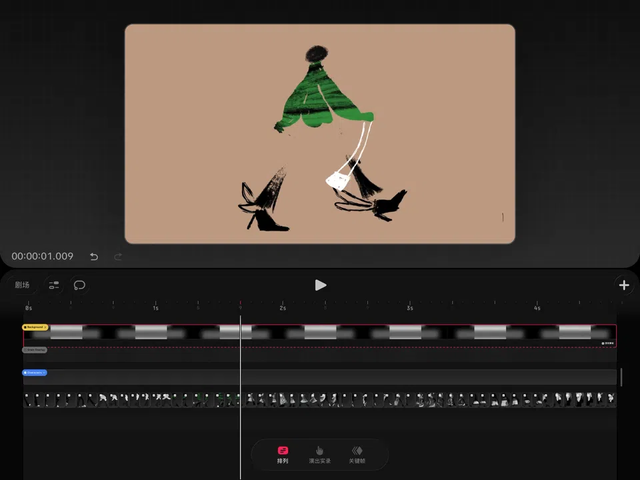Click the small label at Background clip's end

pyautogui.click(x=608, y=343)
